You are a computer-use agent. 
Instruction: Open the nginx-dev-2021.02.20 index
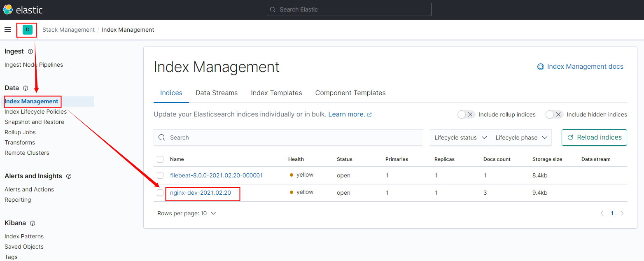(x=201, y=193)
